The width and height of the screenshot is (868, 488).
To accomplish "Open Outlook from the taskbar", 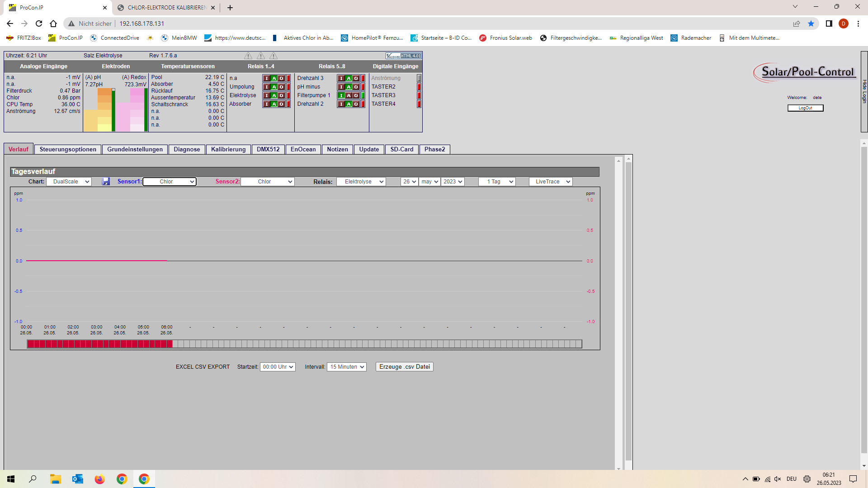I will [77, 479].
